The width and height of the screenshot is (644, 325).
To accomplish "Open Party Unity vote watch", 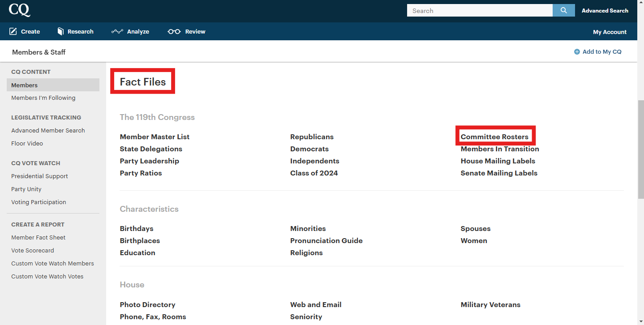I will pyautogui.click(x=26, y=189).
